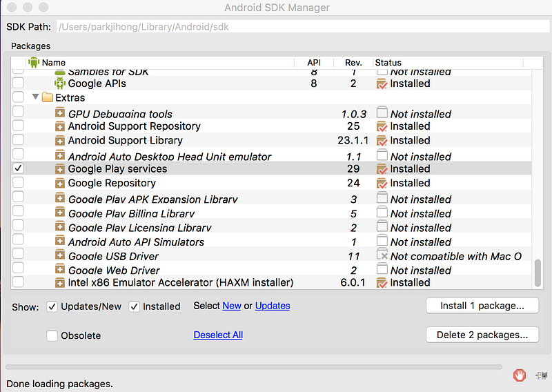552x392 pixels.
Task: Click the package list vertical scrollbar thumb
Action: click(x=538, y=273)
